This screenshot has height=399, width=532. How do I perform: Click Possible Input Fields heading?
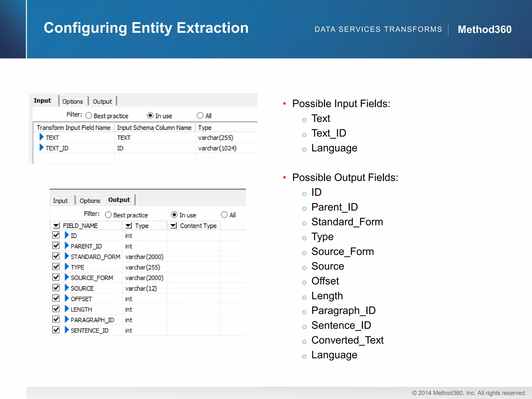(341, 104)
